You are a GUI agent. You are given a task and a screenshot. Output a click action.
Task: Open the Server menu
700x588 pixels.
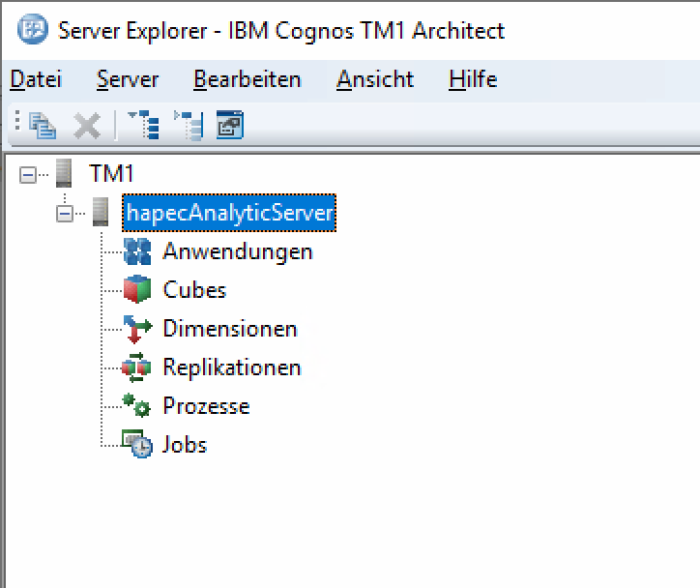pyautogui.click(x=128, y=79)
